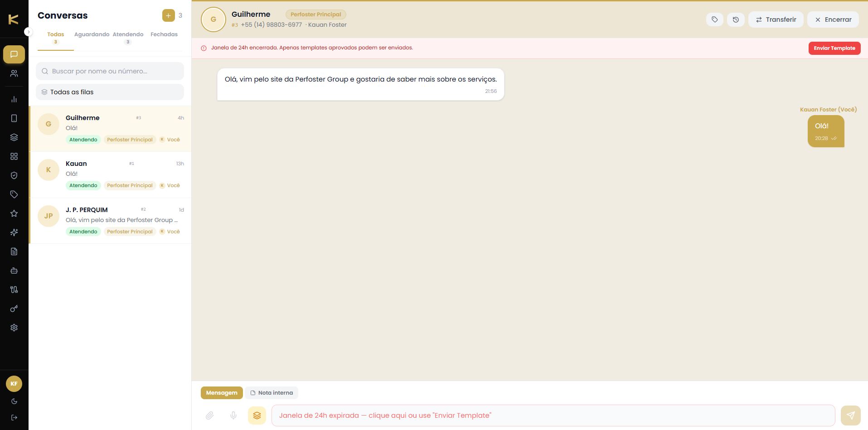
Task: Switch to the Fechadas tab
Action: point(164,34)
